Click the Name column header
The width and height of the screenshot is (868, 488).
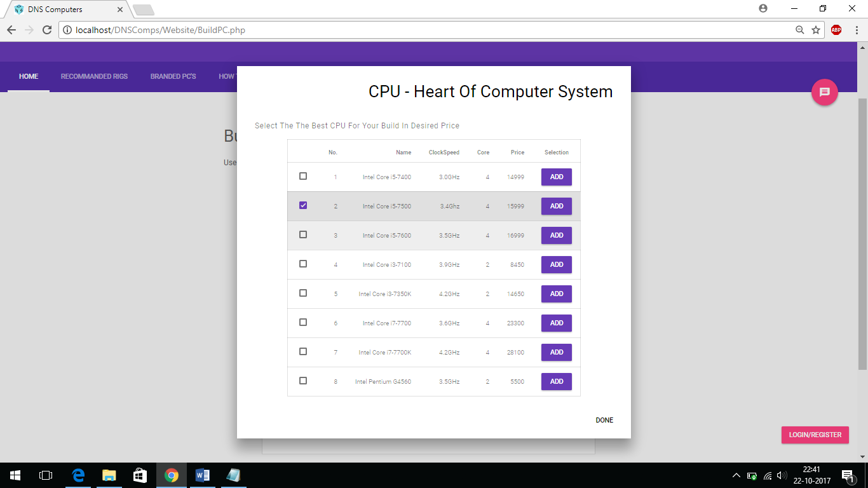point(403,152)
